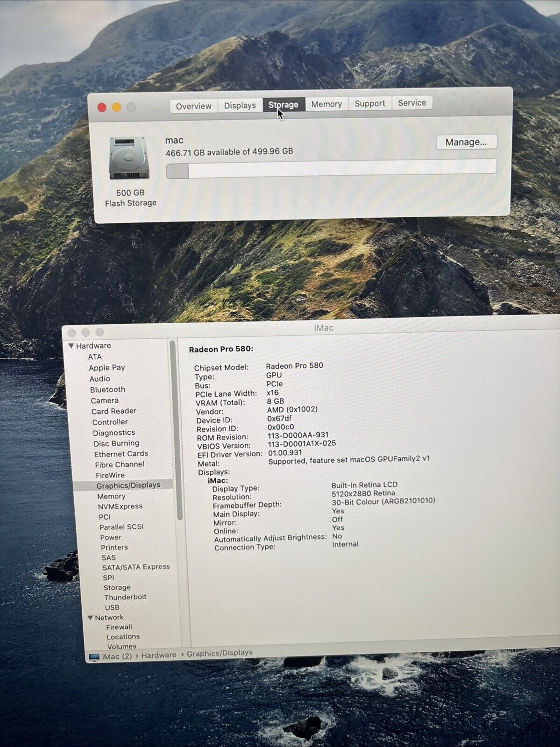Select Power in the sidebar
The height and width of the screenshot is (747, 560).
point(111,537)
